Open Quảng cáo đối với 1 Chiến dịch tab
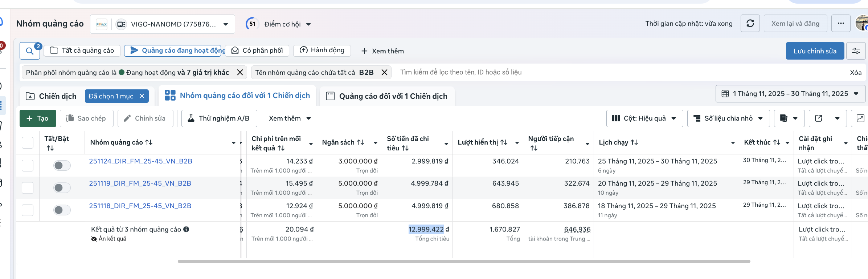 [x=387, y=96]
